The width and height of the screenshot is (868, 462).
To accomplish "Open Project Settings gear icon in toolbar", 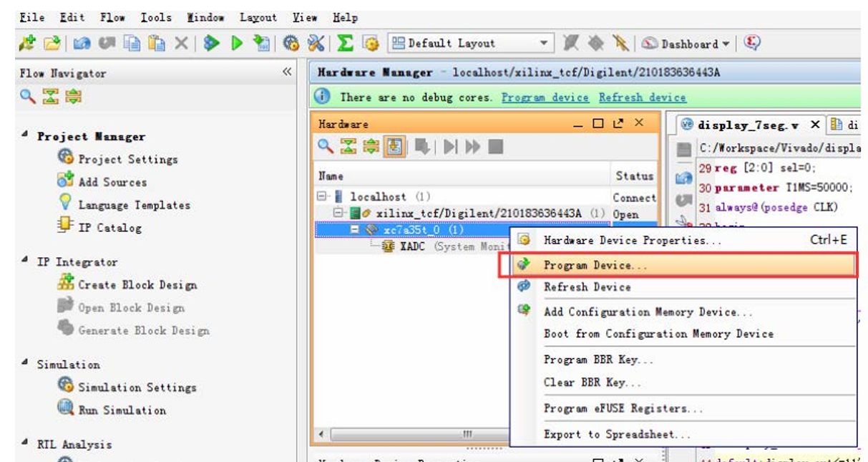I will coord(291,44).
